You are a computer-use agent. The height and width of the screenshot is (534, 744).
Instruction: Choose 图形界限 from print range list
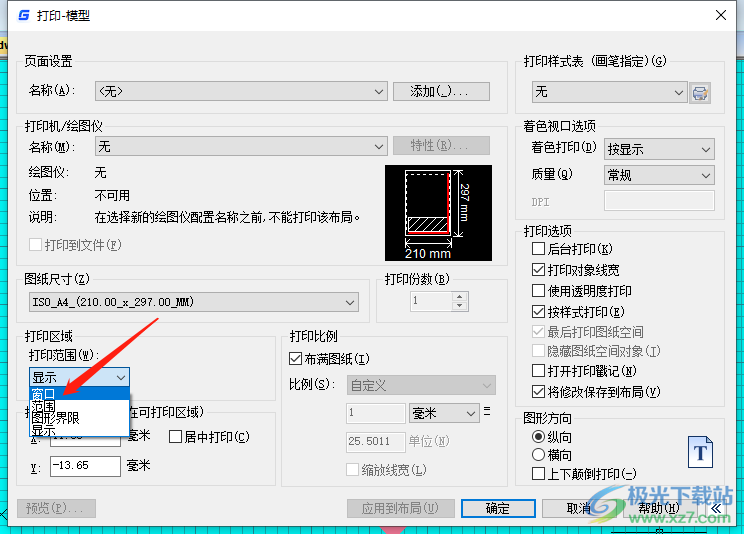point(79,418)
